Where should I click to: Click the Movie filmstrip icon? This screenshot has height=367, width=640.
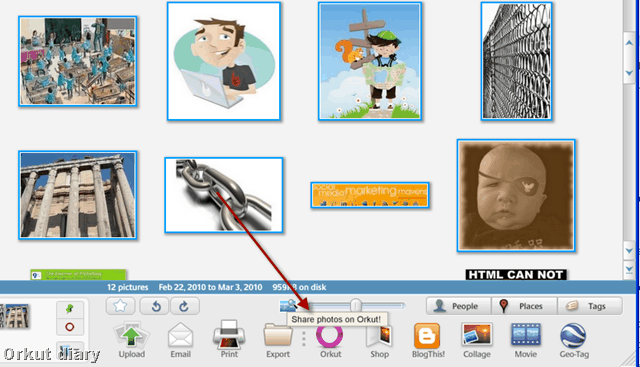(x=526, y=340)
